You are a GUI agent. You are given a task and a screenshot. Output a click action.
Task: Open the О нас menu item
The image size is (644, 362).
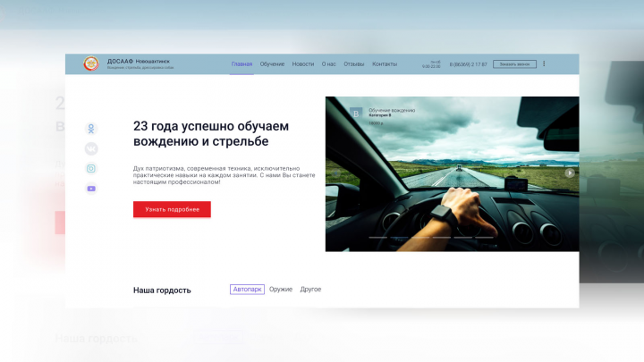point(328,64)
